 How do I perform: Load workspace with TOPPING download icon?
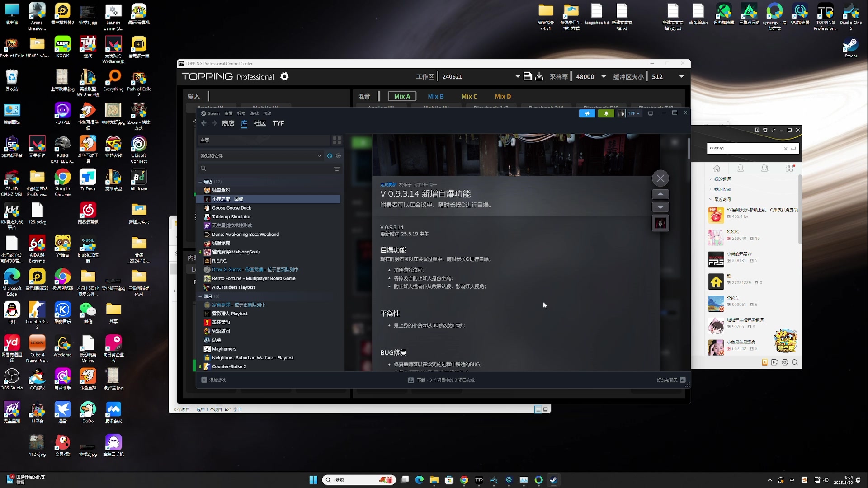click(x=539, y=76)
